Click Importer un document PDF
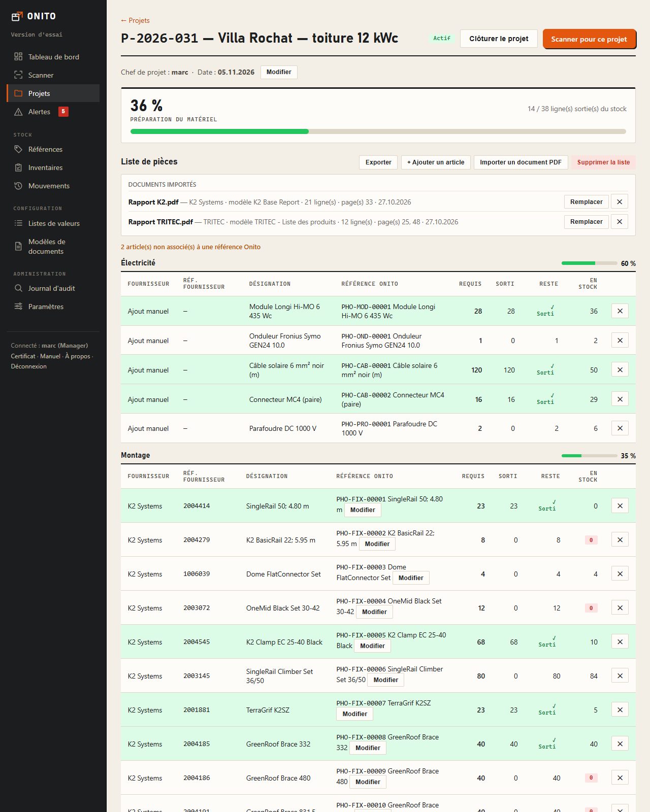This screenshot has height=812, width=650. pos(521,162)
